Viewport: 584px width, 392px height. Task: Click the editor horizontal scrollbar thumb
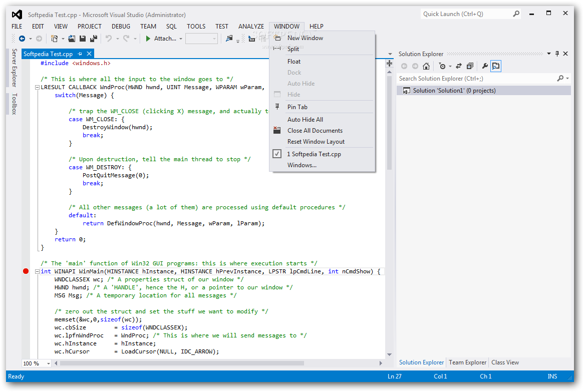click(182, 363)
